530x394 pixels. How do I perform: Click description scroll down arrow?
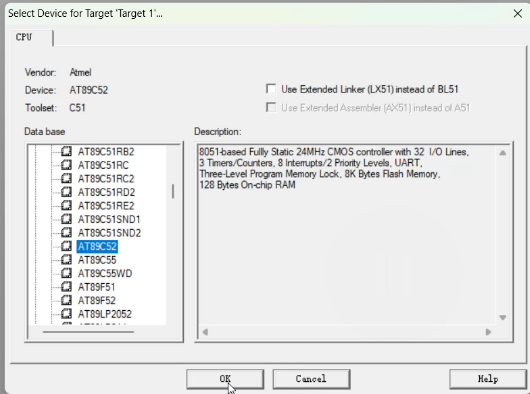pos(503,317)
